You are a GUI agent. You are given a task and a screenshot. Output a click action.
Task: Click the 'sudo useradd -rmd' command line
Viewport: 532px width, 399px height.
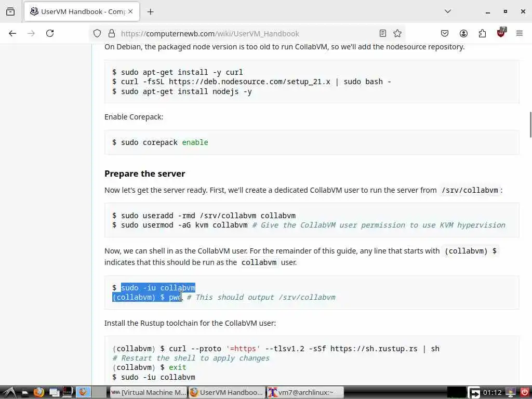pyautogui.click(x=208, y=216)
